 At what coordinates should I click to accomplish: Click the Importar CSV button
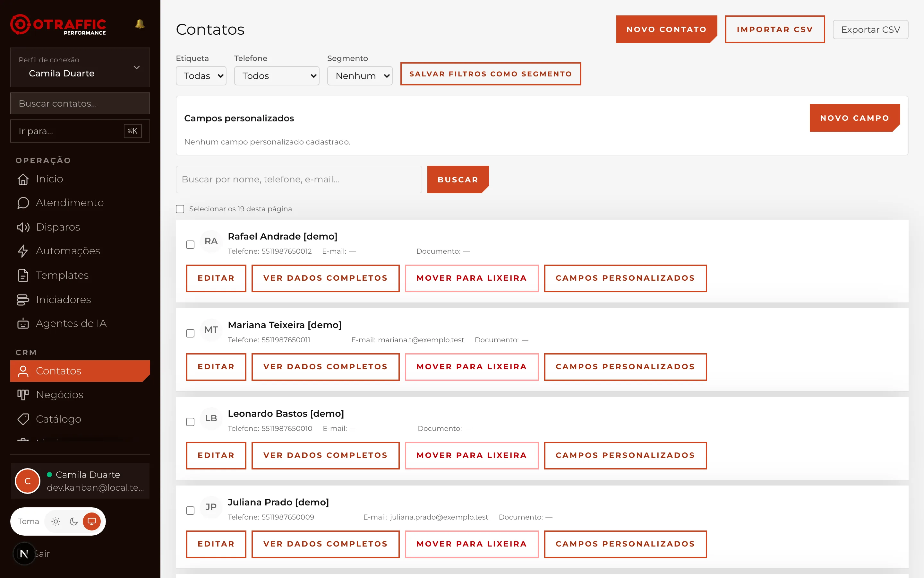tap(775, 29)
